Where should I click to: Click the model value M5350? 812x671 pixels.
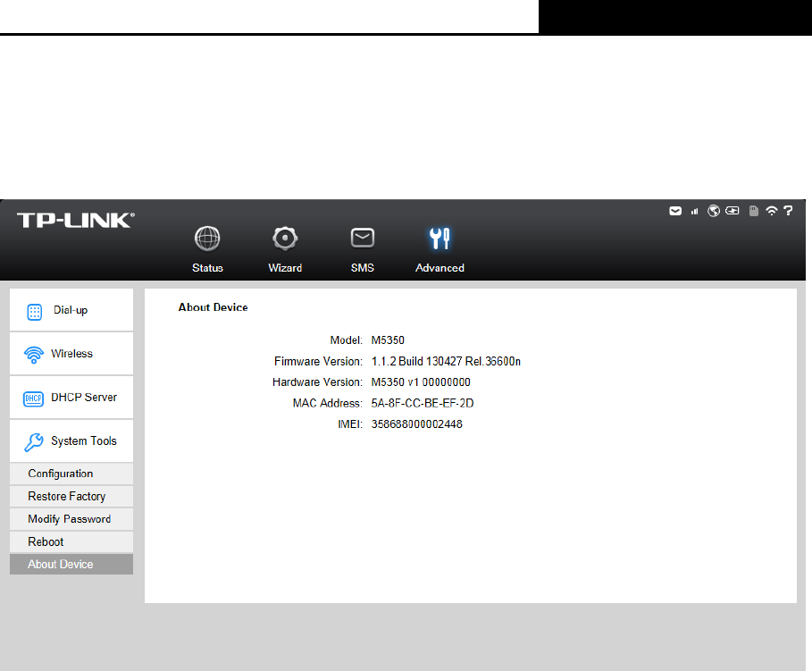click(388, 340)
